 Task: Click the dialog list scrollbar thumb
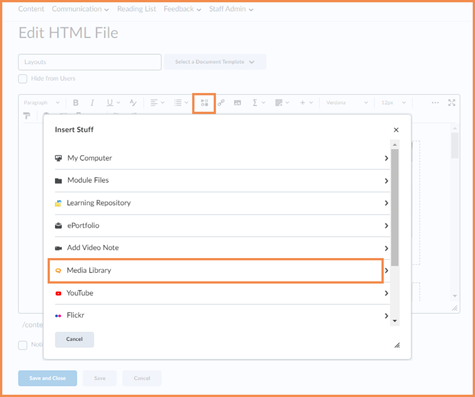pyautogui.click(x=395, y=207)
